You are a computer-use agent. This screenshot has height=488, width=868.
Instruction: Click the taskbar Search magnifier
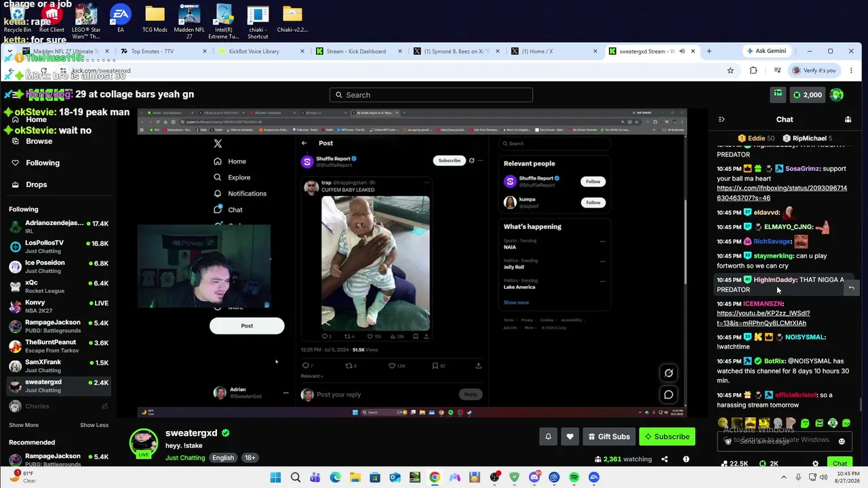(296, 477)
